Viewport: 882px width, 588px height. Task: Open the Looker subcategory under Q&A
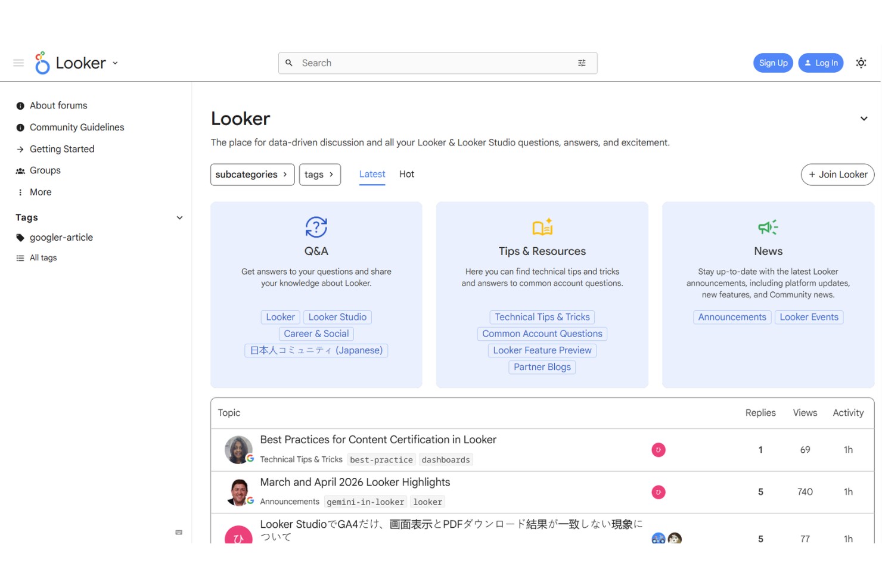tap(280, 317)
